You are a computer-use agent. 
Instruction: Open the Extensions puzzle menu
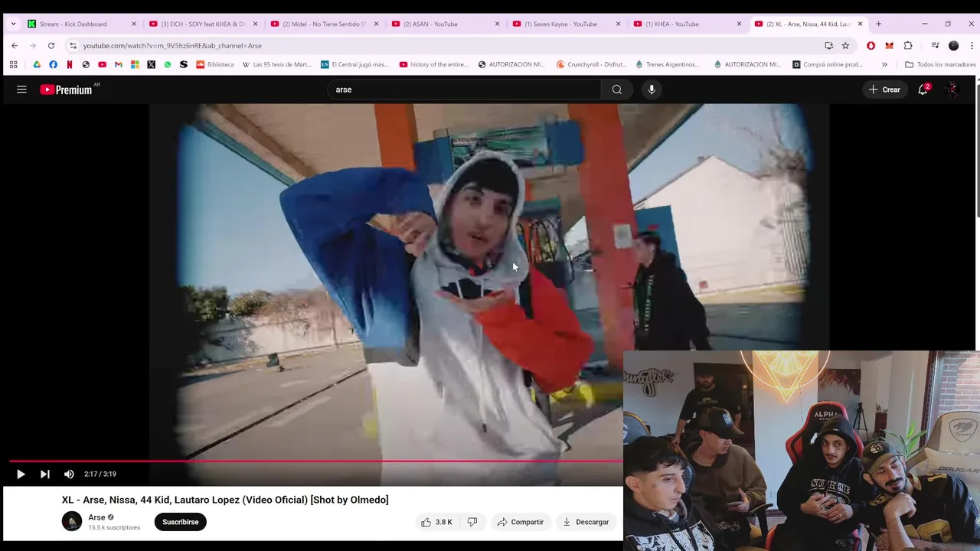click(908, 46)
